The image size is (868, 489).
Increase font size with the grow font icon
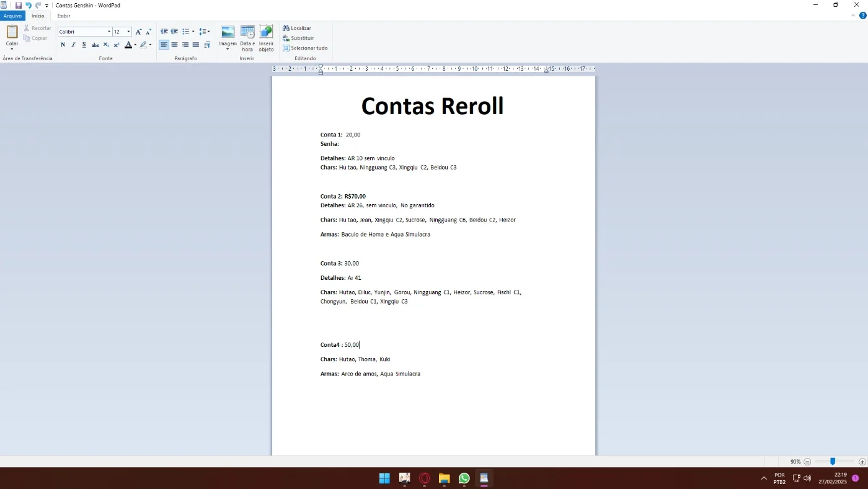click(x=138, y=32)
